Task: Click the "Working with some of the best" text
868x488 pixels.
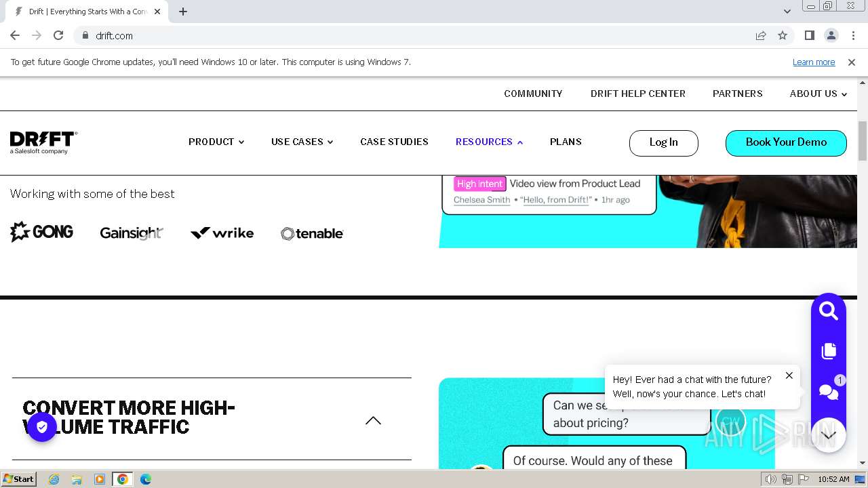Action: (92, 194)
